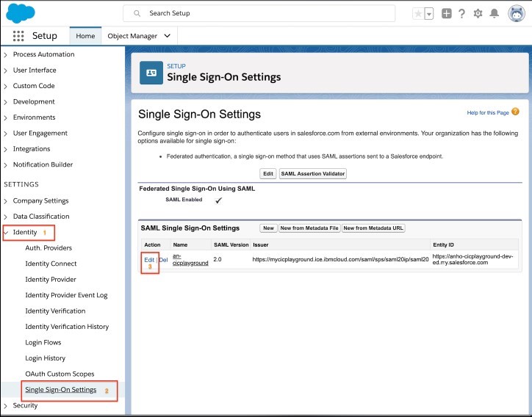This screenshot has height=417, width=532.
Task: Focus the Search Setup field
Action: [259, 13]
